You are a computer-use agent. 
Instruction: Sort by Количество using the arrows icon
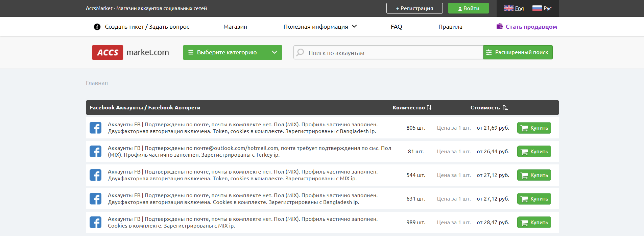coord(429,107)
